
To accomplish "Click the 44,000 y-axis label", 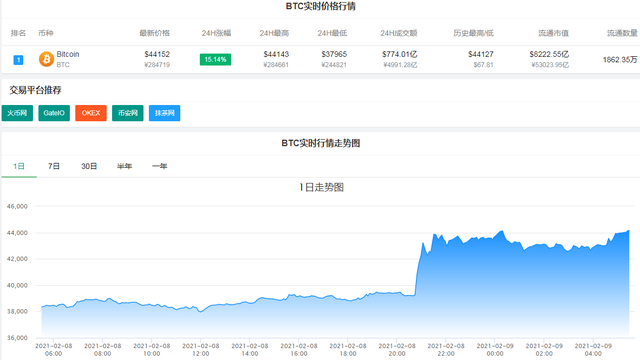I will 17,233.
